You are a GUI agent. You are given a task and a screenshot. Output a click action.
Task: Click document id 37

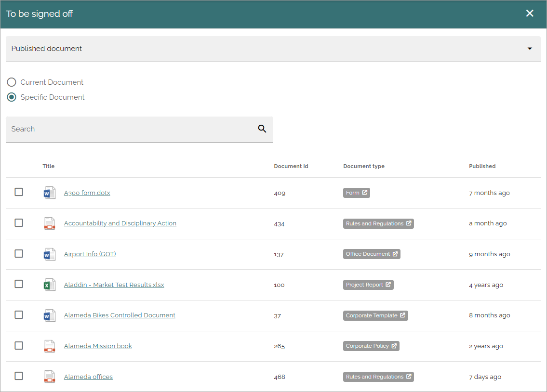[277, 316]
